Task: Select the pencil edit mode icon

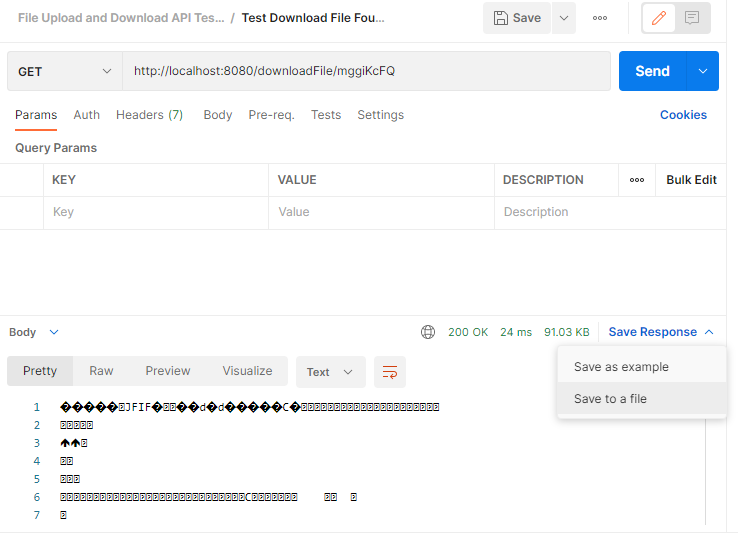Action: [659, 18]
